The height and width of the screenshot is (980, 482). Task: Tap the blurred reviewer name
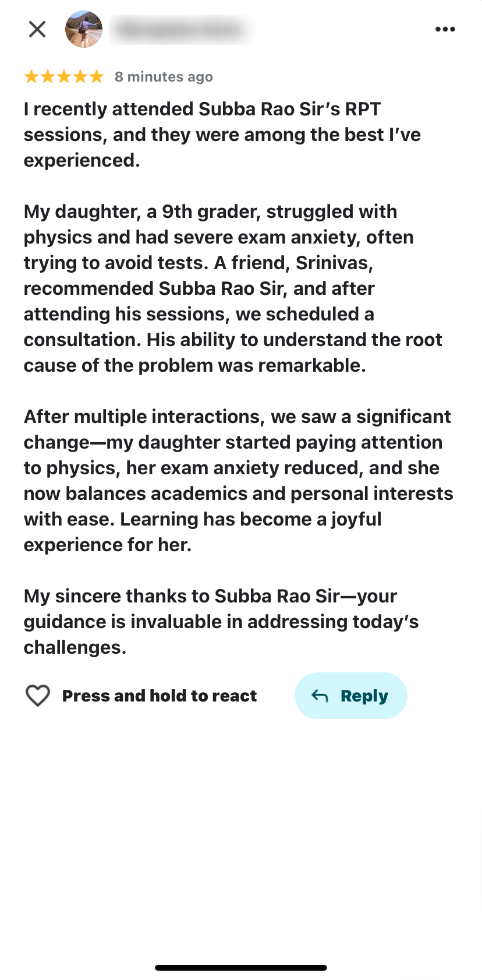[x=180, y=29]
